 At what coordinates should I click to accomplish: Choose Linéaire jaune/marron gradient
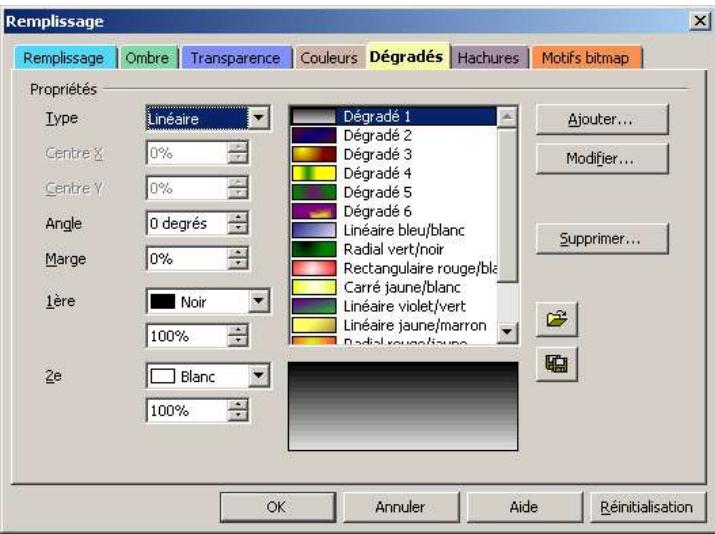click(x=394, y=326)
